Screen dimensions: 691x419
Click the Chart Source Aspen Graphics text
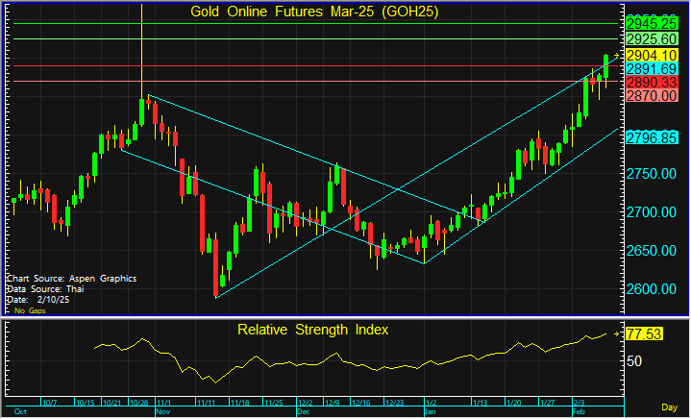[x=70, y=277]
